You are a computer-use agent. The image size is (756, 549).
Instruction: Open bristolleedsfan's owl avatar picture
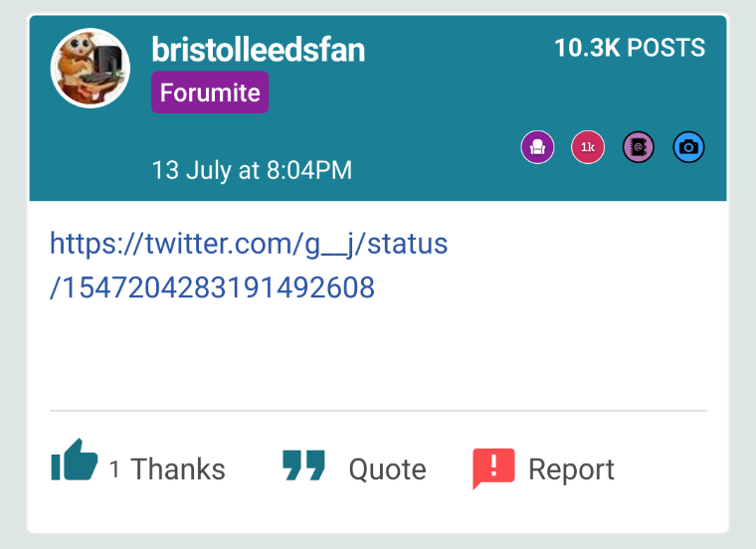point(91,68)
